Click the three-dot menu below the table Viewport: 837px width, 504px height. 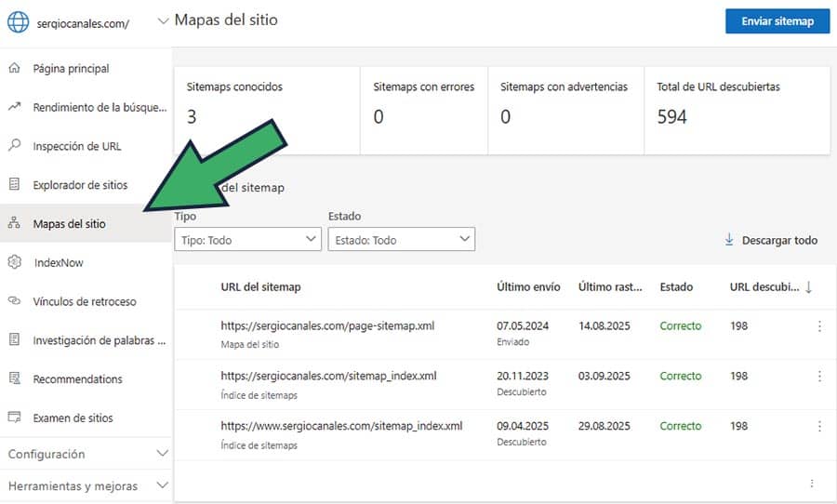tap(812, 484)
